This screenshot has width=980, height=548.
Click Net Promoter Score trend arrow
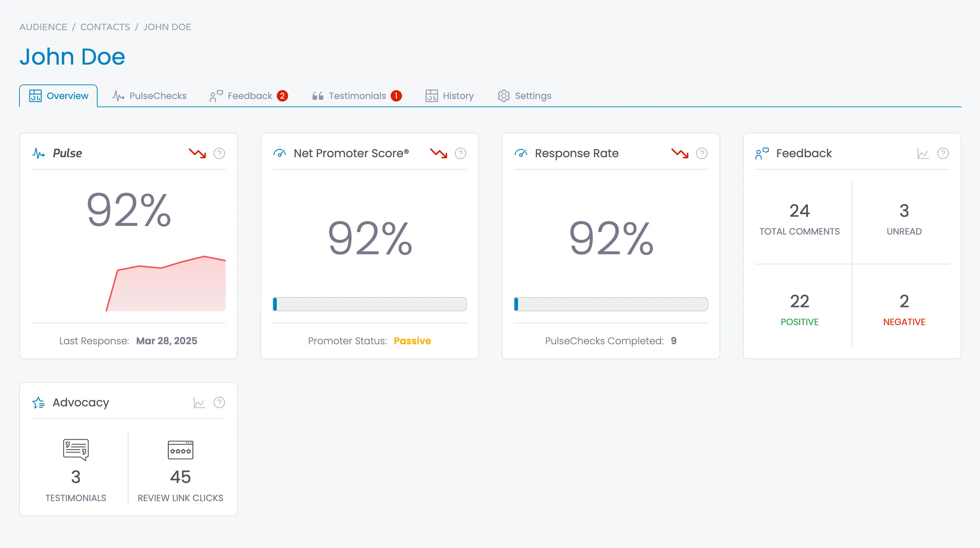[439, 153]
